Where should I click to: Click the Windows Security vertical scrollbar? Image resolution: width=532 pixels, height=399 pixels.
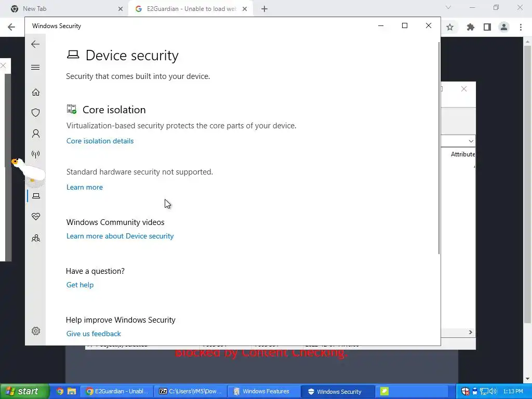(438, 148)
